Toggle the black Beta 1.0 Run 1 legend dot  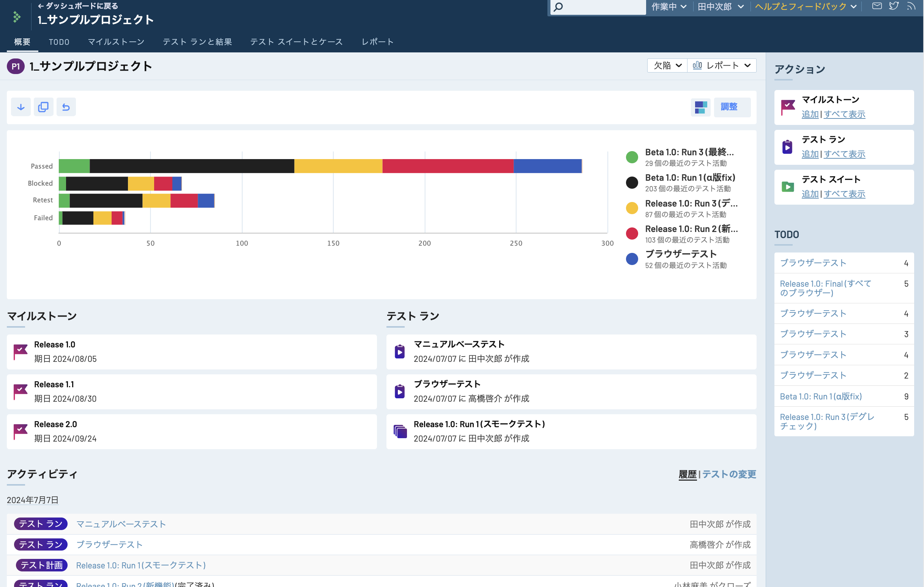coord(632,183)
